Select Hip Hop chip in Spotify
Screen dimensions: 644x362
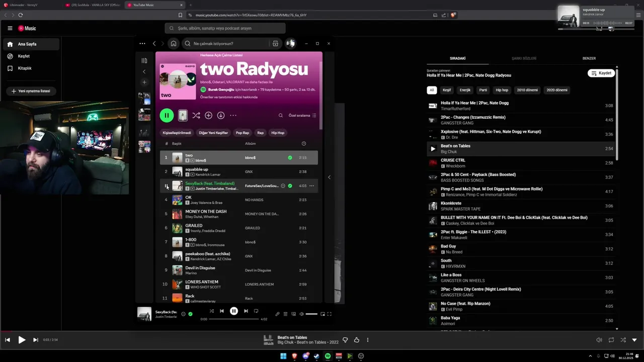point(278,133)
